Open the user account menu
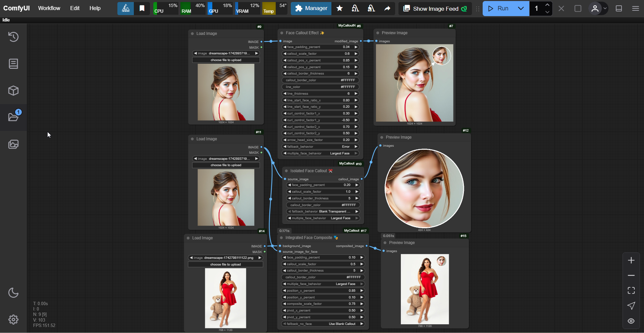 (x=598, y=8)
